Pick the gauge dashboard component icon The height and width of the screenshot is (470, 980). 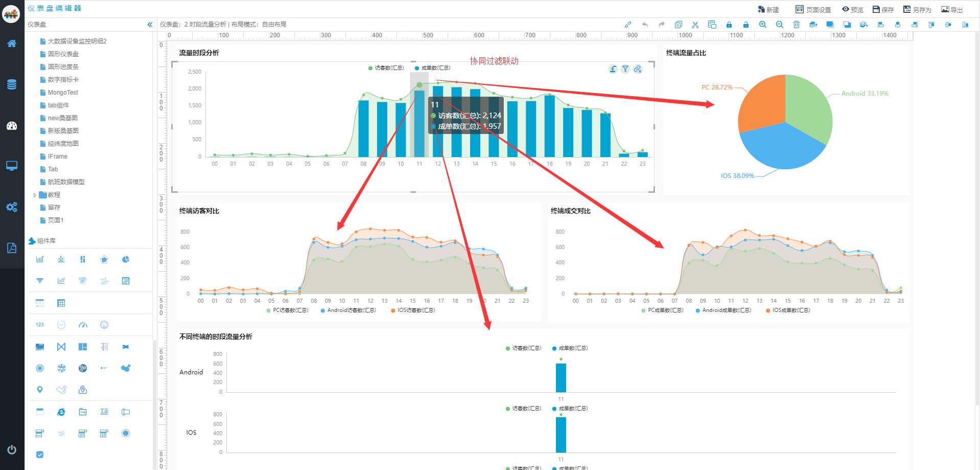(x=83, y=325)
